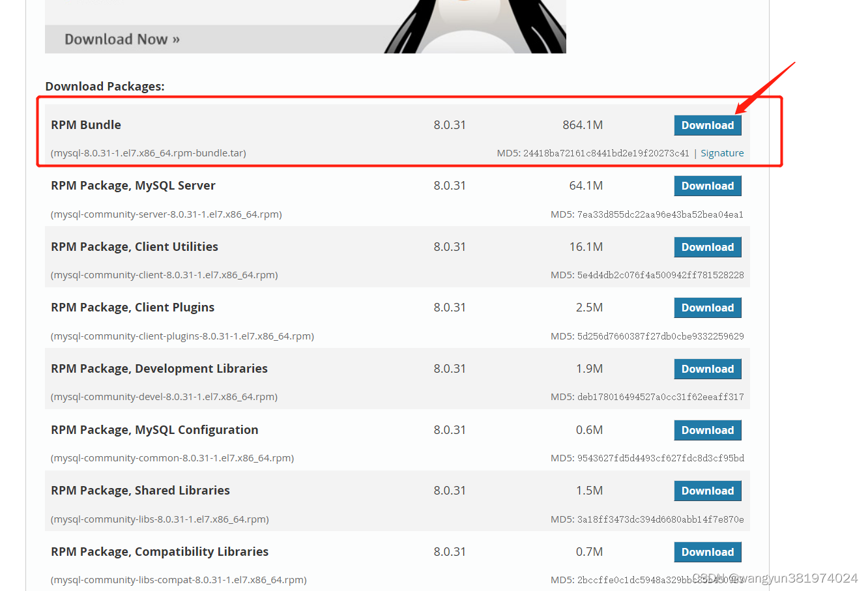Click version 8.0.31 in MySQL Server row
The width and height of the screenshot is (868, 591).
coord(450,186)
